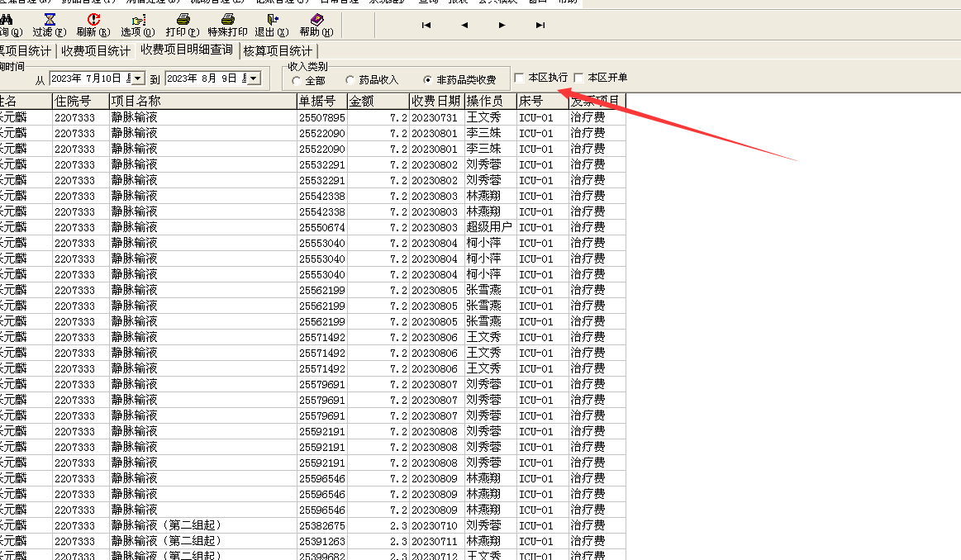The image size is (961, 560).
Task: Expand the start date 2023年7月10日 dropdown arrow
Action: (139, 78)
